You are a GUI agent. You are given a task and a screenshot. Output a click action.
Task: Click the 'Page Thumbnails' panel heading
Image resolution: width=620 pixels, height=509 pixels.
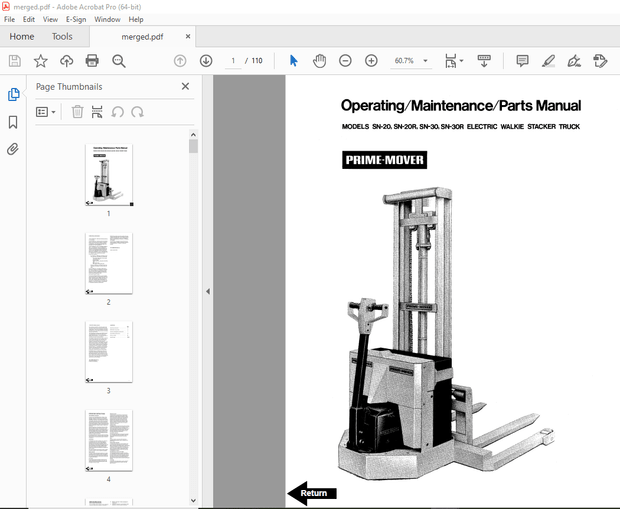point(69,87)
